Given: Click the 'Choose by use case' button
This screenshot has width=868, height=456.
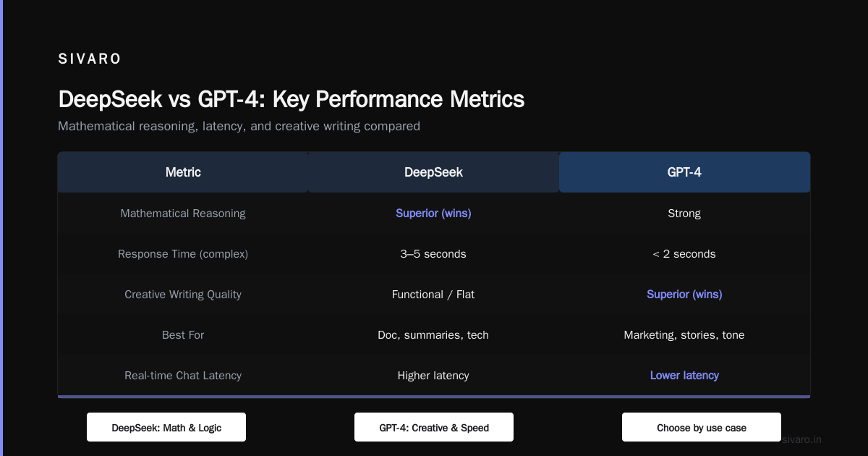Looking at the screenshot, I should click(702, 427).
